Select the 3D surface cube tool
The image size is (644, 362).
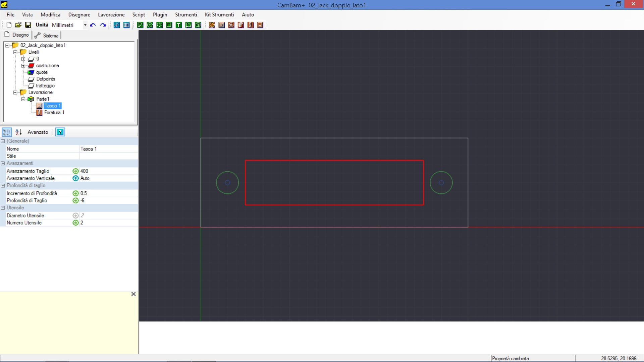click(198, 25)
